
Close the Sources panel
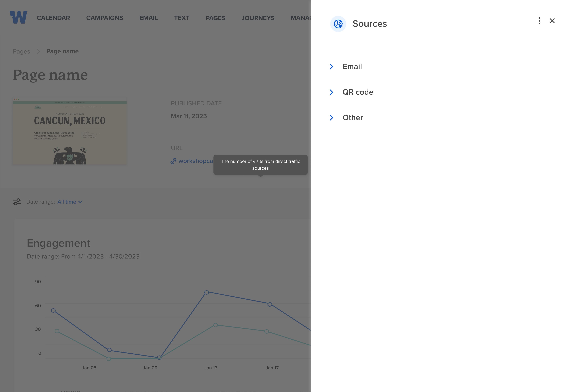(552, 21)
